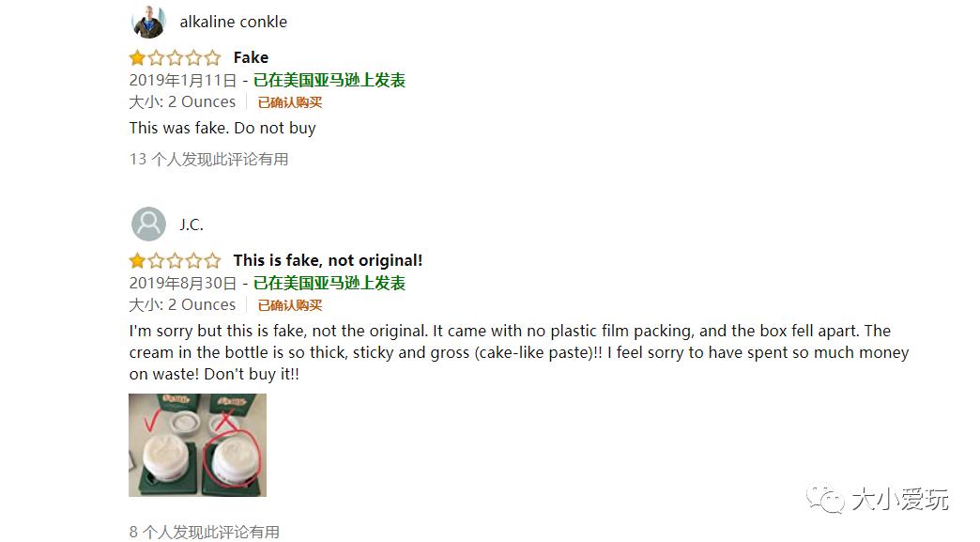
Task: Click 已确认购买 badge on J.C.'s review
Action: (290, 305)
